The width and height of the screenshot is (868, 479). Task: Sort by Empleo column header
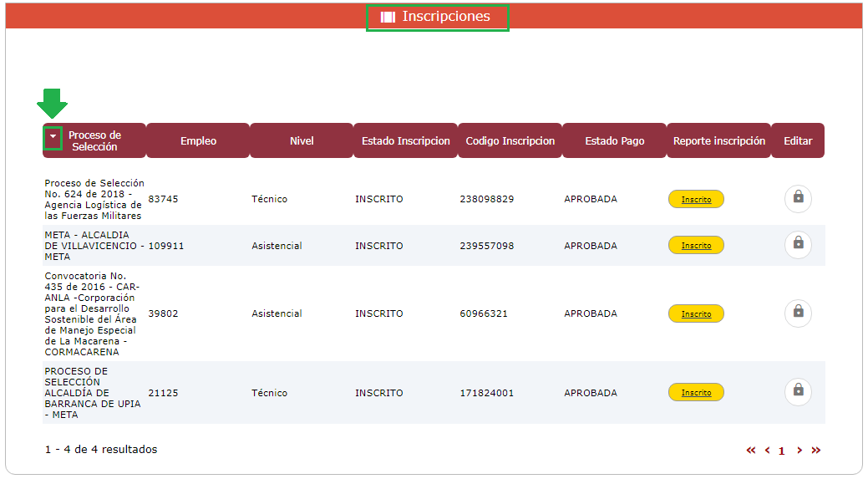click(198, 141)
